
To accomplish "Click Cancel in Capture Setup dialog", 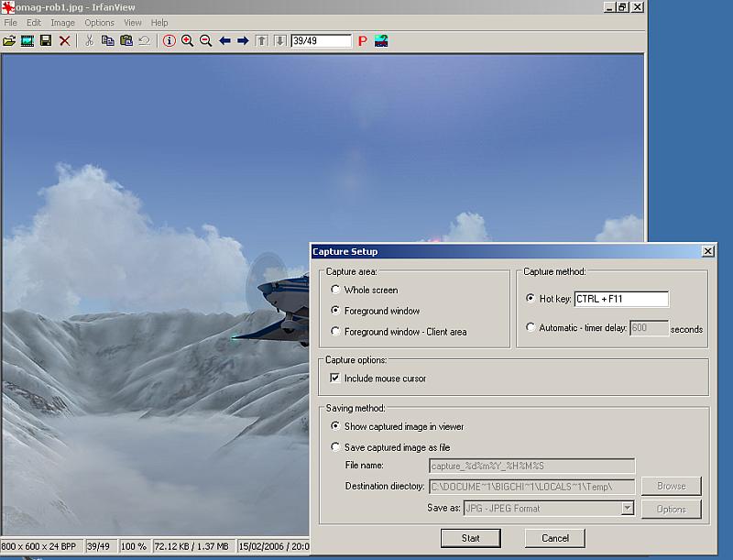I will 555,538.
